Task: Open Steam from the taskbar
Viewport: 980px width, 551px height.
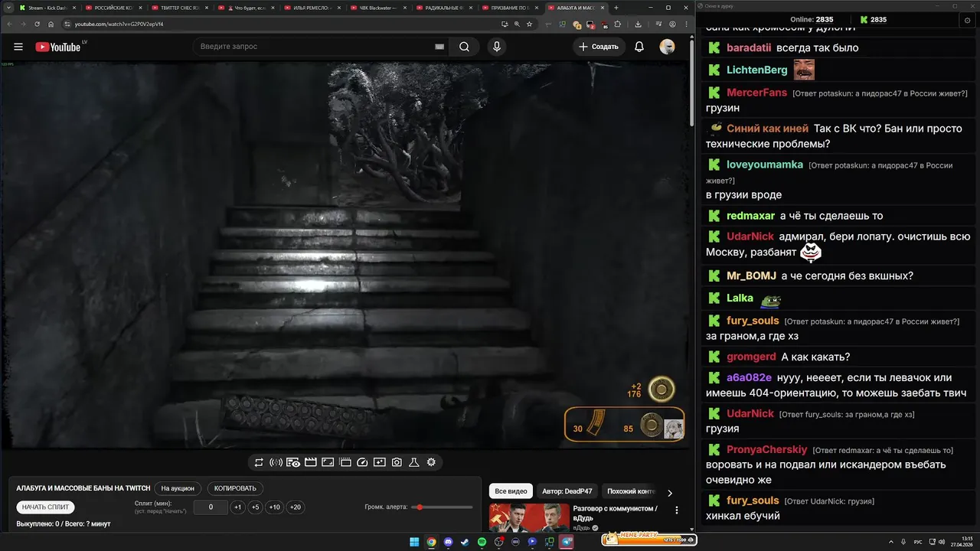Action: pos(465,542)
